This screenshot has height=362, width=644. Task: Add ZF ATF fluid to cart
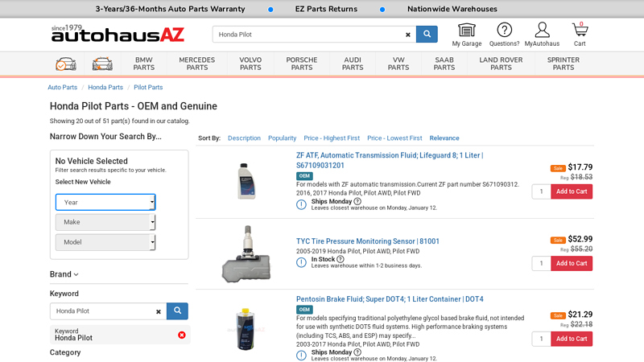pyautogui.click(x=572, y=191)
